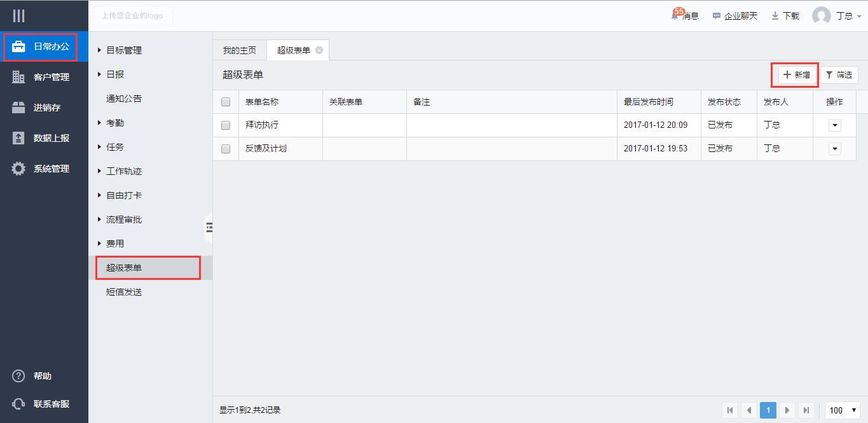Viewport: 868px width, 423px height.
Task: Open the 进销存 inventory box icon
Action: (x=18, y=107)
